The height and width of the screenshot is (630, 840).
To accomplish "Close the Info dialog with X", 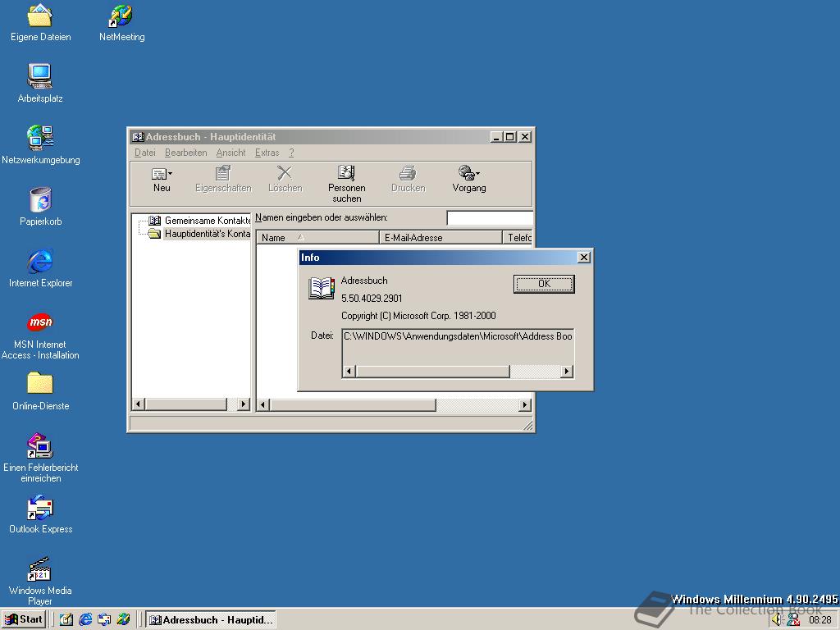I will pos(584,258).
